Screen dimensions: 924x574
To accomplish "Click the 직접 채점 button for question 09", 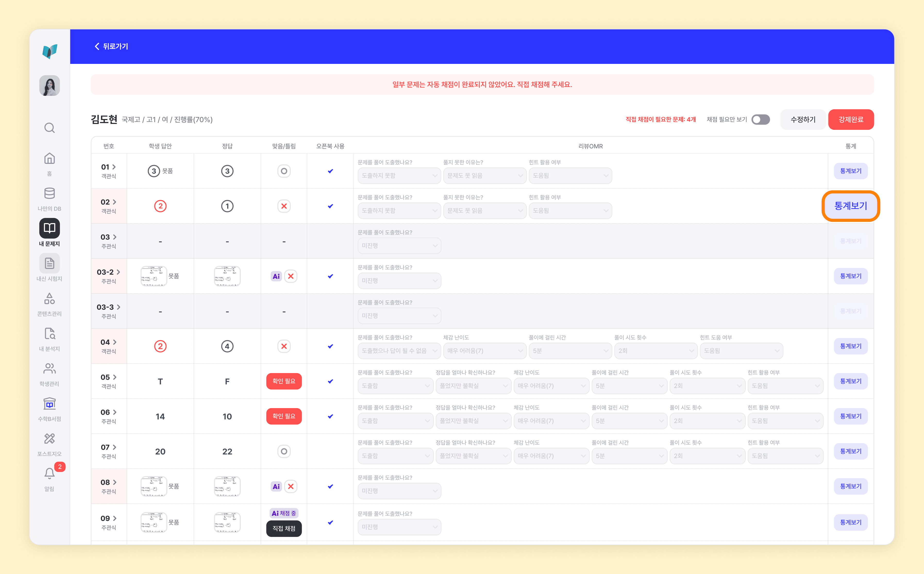I will tap(284, 528).
